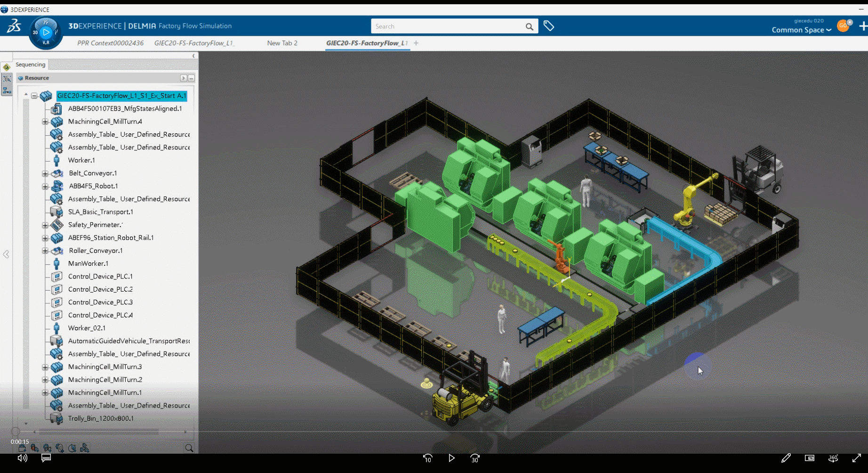The height and width of the screenshot is (473, 868).
Task: Click the Worker.1 person icon
Action: tap(56, 160)
